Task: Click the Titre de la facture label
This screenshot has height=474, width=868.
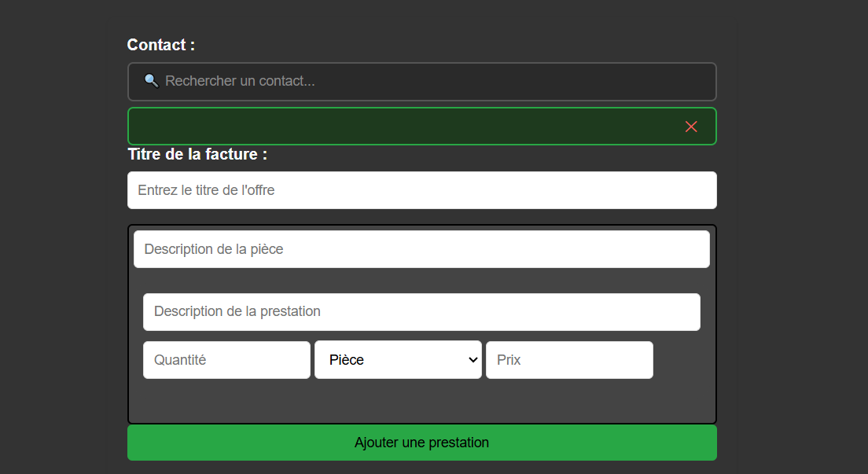Action: 197,154
